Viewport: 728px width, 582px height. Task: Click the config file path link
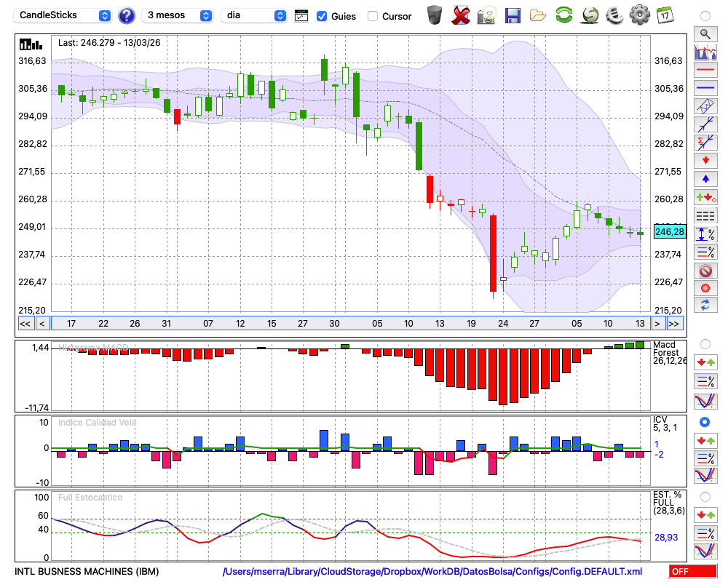pyautogui.click(x=432, y=572)
